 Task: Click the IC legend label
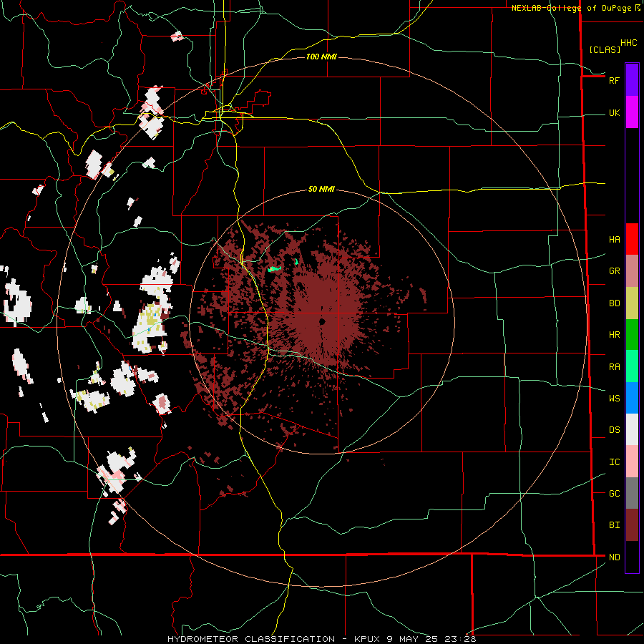pos(614,462)
